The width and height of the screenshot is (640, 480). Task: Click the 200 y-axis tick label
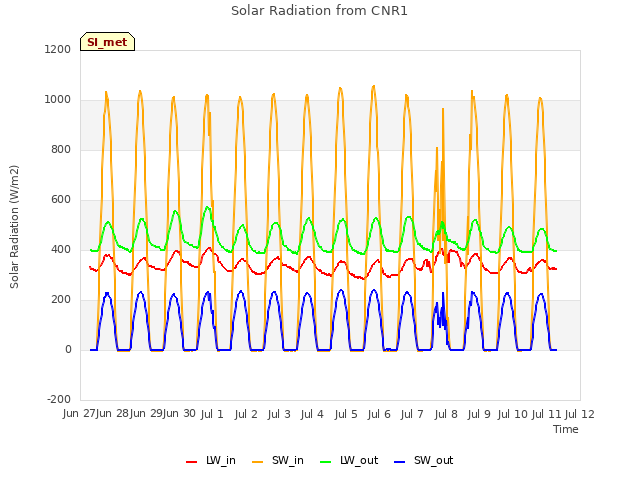click(61, 300)
